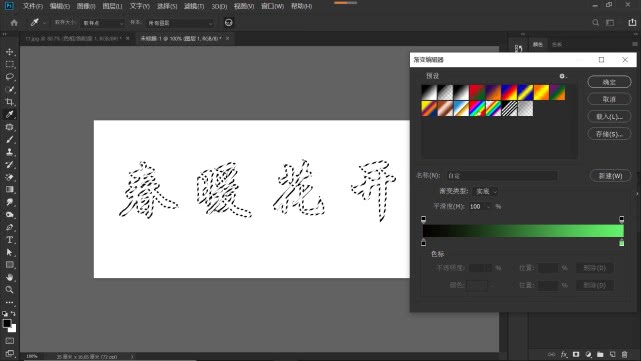Select the Spot Healing tool
641x361 pixels.
point(9,127)
